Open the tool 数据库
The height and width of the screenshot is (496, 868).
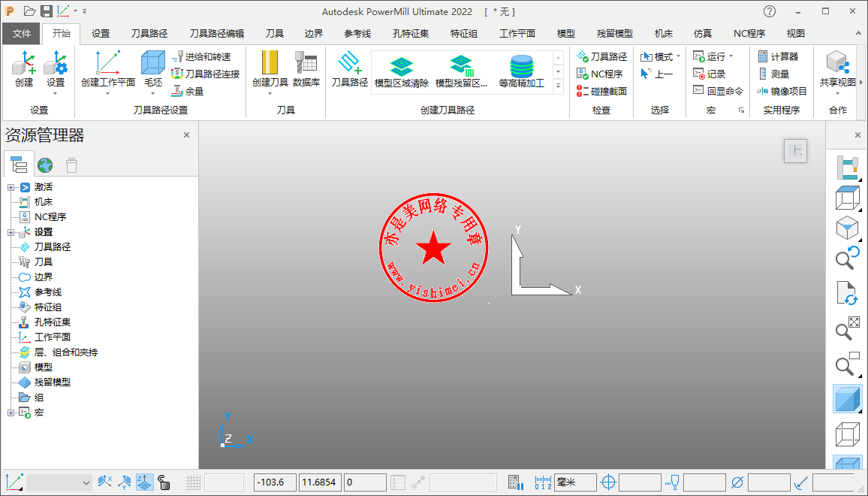click(x=306, y=68)
